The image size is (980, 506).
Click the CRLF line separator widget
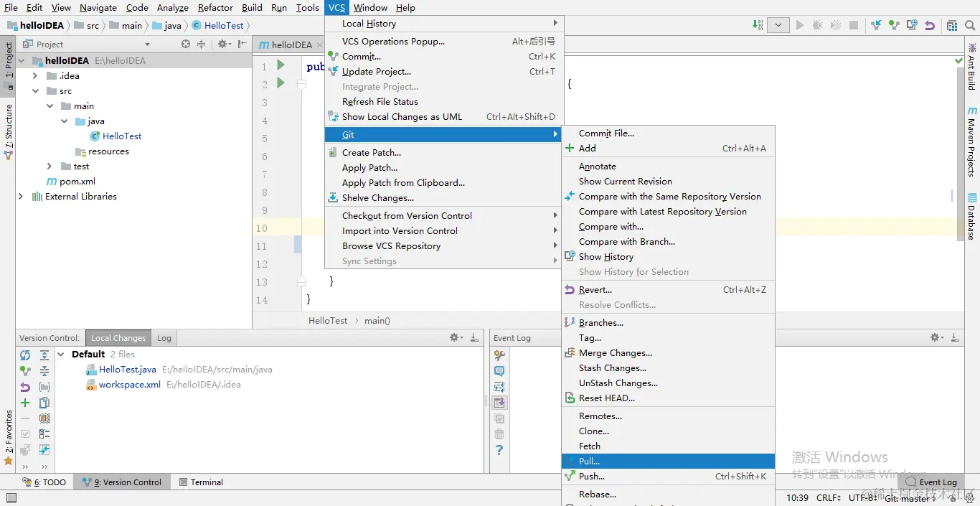pos(829,498)
